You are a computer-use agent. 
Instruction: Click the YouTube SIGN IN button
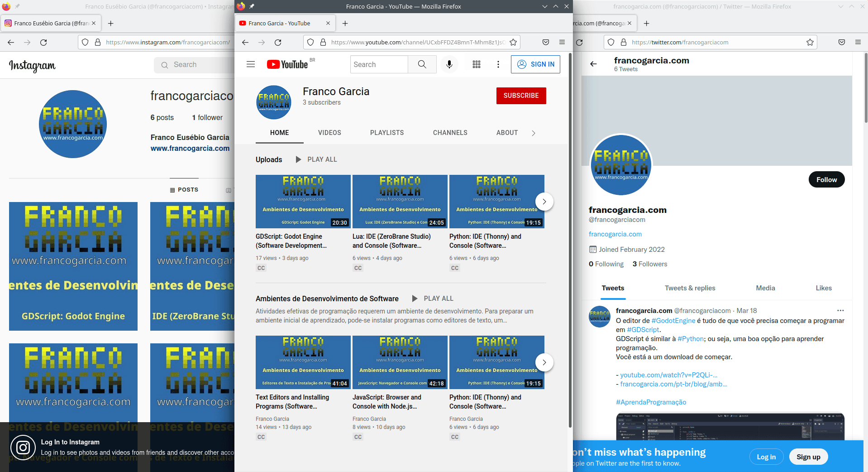pos(535,64)
